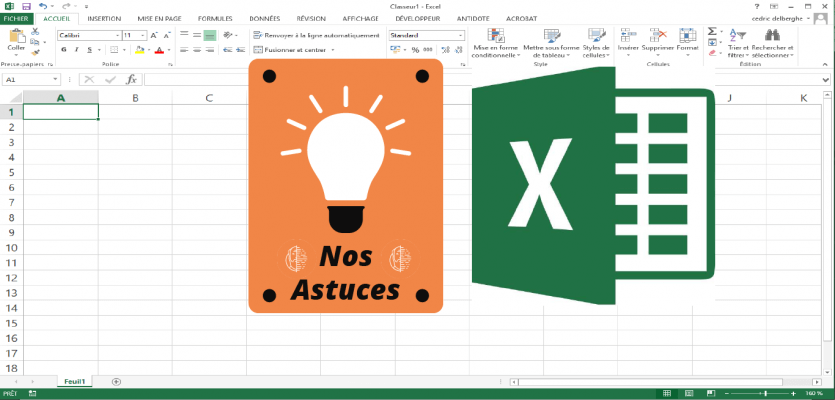Screen dimensions: 835x400
Task: Apply the percent style % icon
Action: click(x=415, y=50)
